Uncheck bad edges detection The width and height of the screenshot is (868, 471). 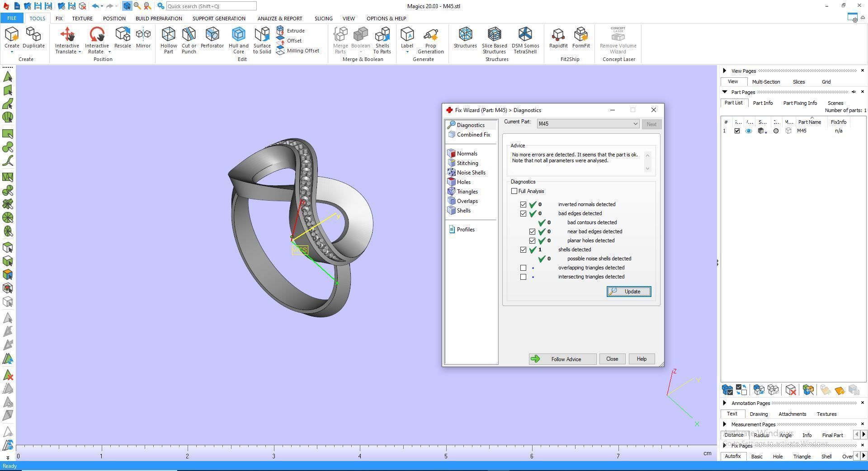(x=523, y=213)
